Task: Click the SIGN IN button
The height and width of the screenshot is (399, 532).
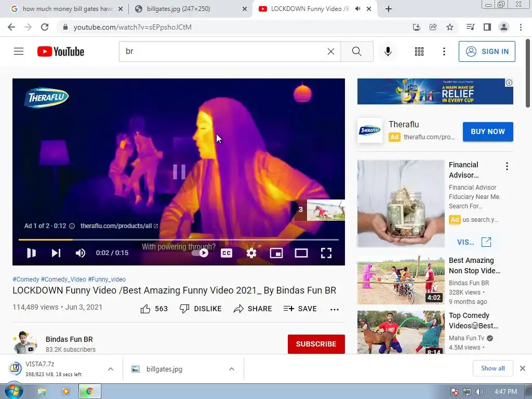Action: [x=486, y=51]
